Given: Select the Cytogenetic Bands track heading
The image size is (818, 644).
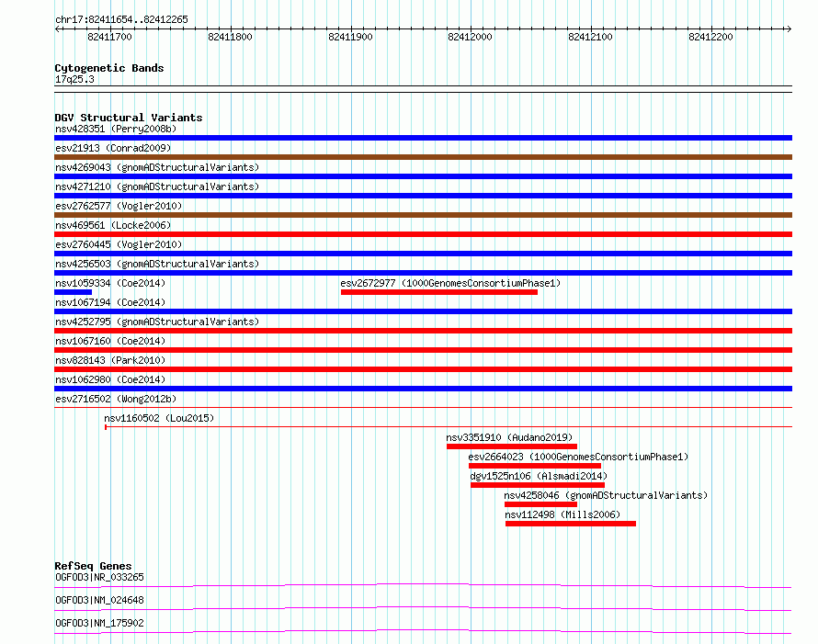Looking at the screenshot, I should pyautogui.click(x=109, y=68).
